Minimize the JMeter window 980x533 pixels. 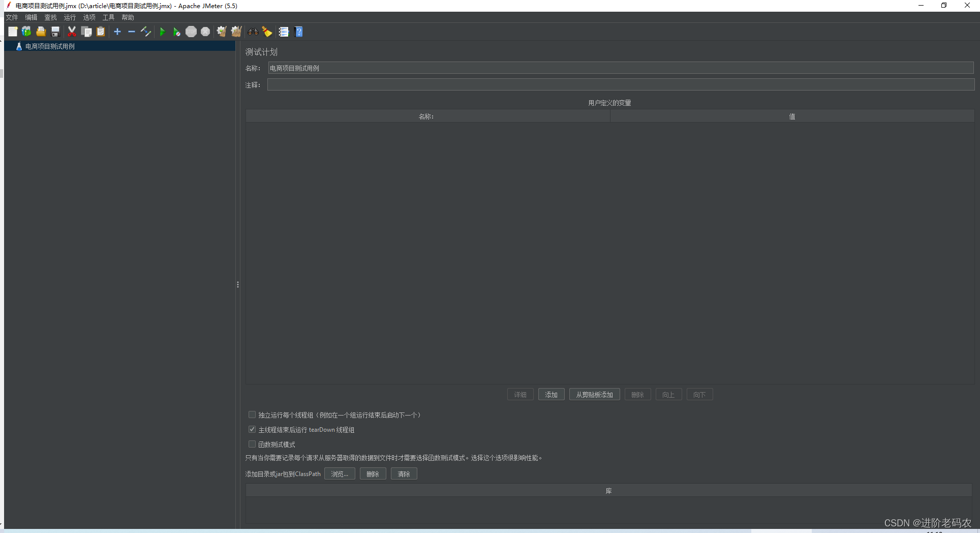(921, 6)
